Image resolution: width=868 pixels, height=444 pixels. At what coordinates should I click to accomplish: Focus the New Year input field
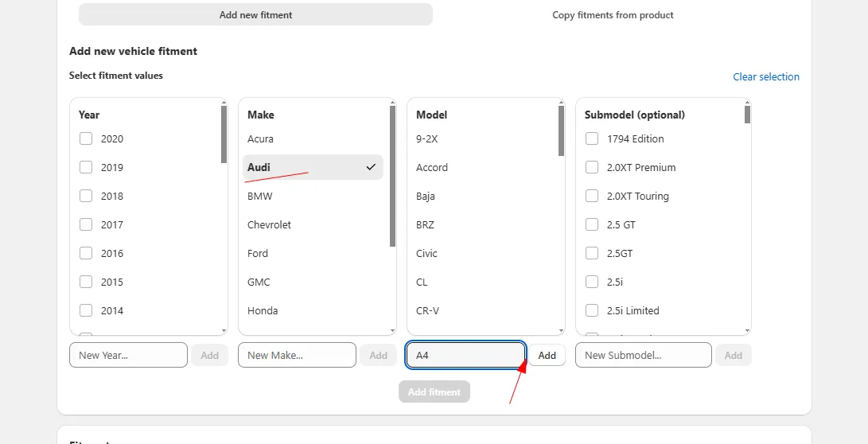click(x=128, y=356)
